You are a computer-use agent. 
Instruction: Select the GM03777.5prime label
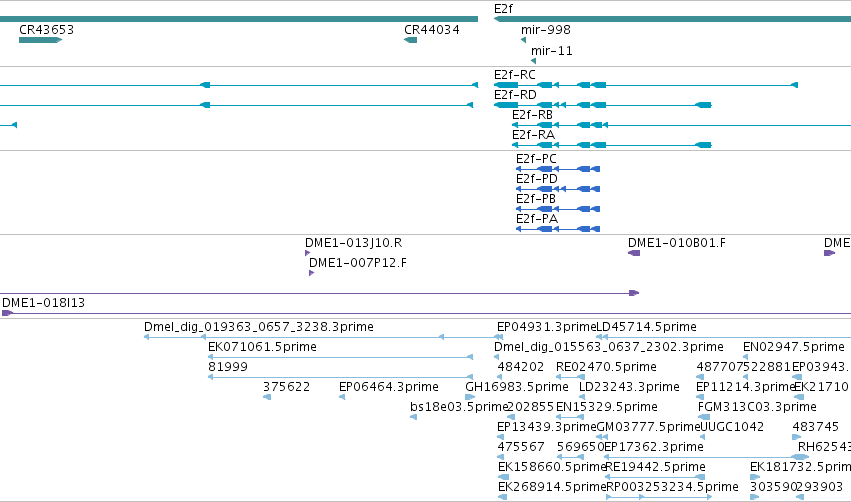[x=649, y=427]
